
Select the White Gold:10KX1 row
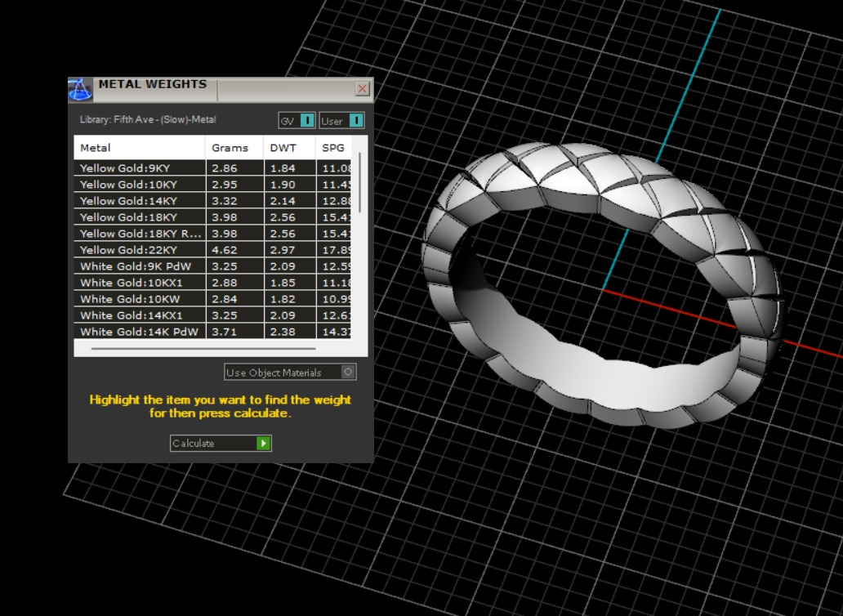point(212,283)
